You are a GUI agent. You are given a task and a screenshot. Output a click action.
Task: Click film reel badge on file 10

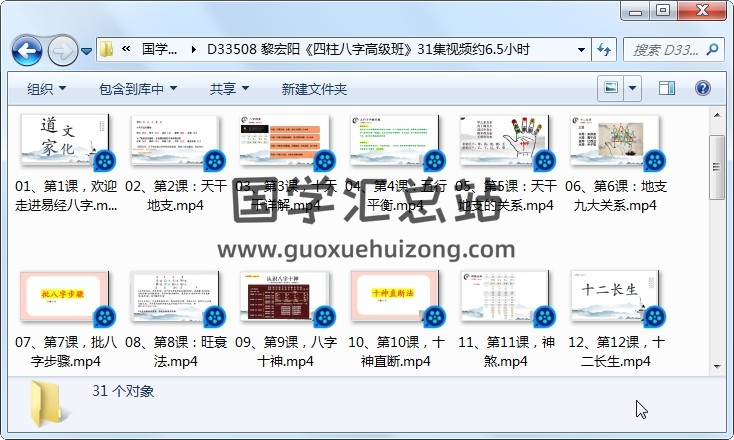435,317
